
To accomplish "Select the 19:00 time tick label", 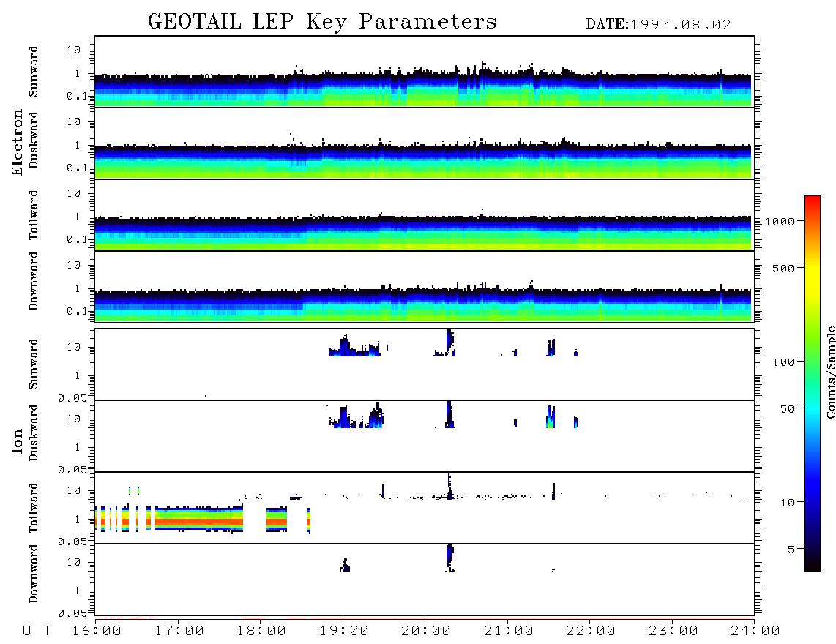I will click(344, 632).
